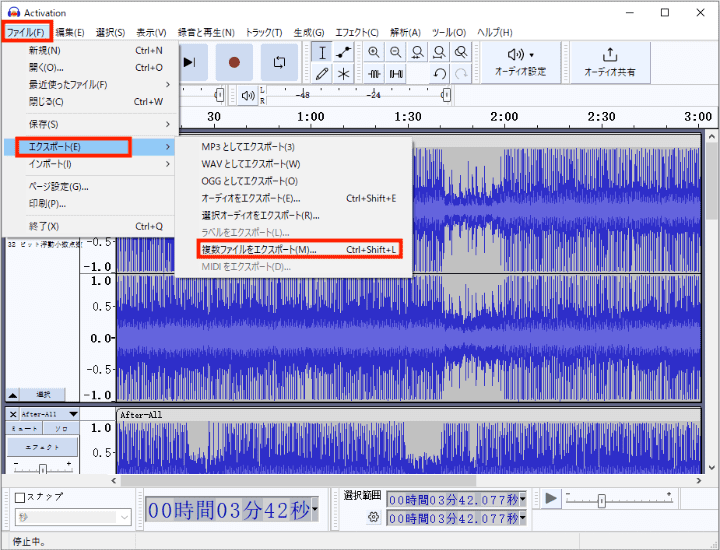This screenshot has width=720, height=550.
Task: Open the ヘルプ(H) menu
Action: point(495,33)
